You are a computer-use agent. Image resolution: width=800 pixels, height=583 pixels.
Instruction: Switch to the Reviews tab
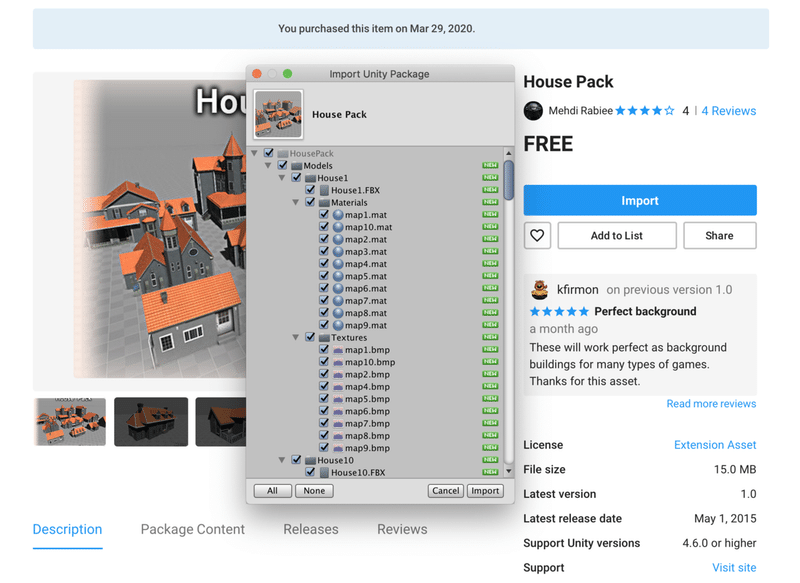click(x=402, y=529)
